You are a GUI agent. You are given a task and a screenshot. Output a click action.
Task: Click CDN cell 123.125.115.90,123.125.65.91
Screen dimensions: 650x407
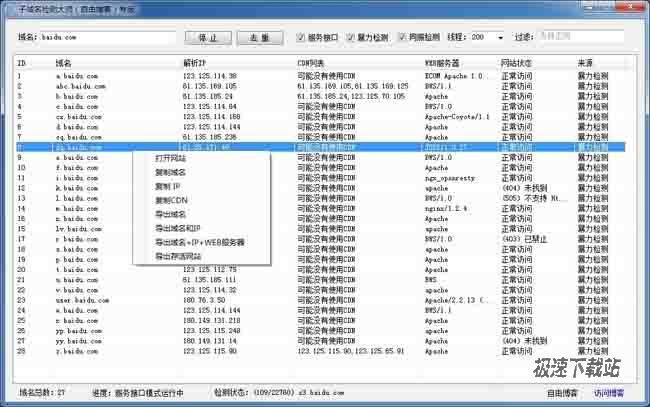click(351, 351)
